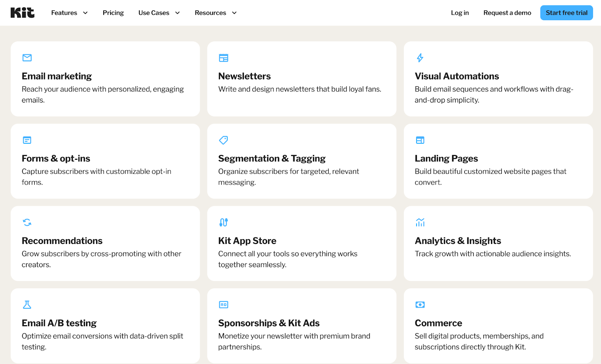Viewport: 601px width, 364px height.
Task: Click the Start free trial button
Action: 566,13
